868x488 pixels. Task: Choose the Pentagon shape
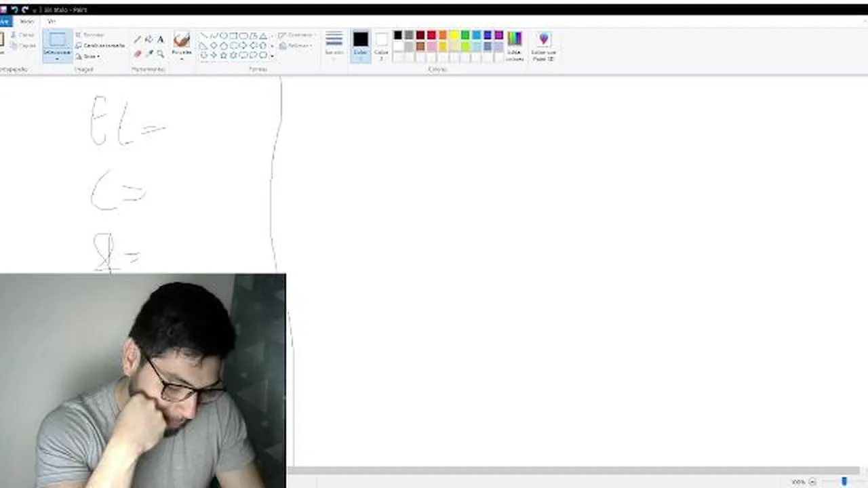[223, 45]
